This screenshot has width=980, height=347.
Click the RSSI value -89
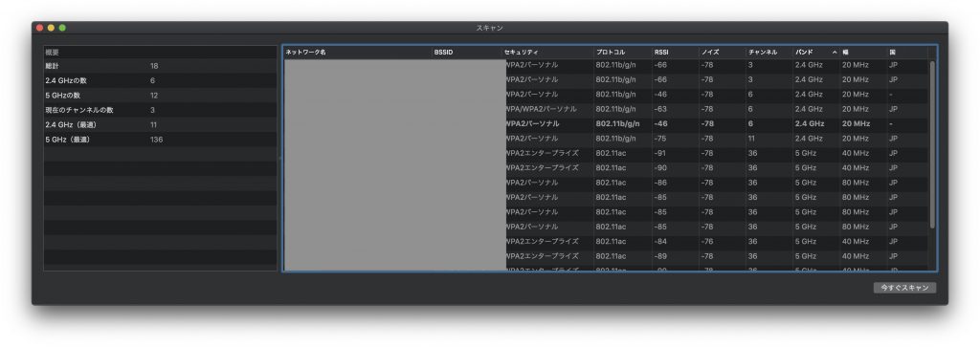point(660,256)
